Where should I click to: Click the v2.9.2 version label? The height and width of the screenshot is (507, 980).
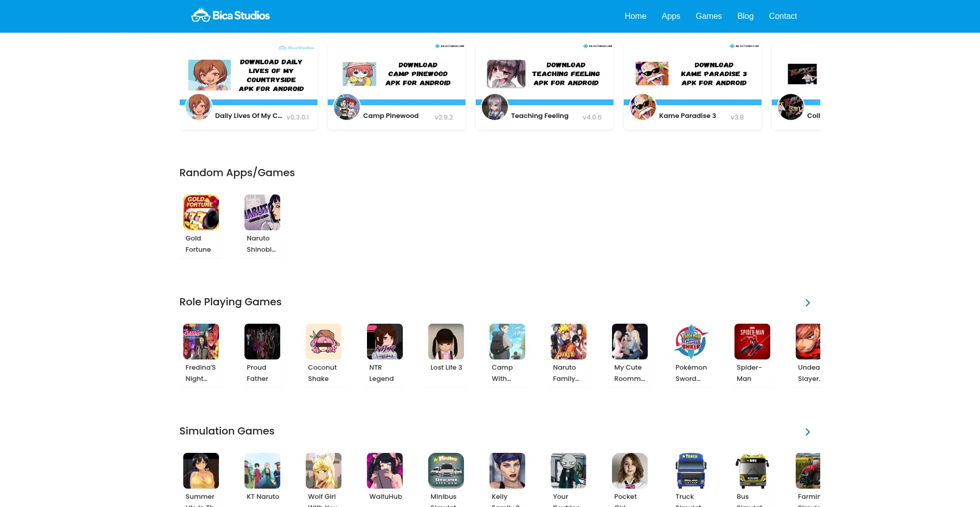(x=444, y=117)
